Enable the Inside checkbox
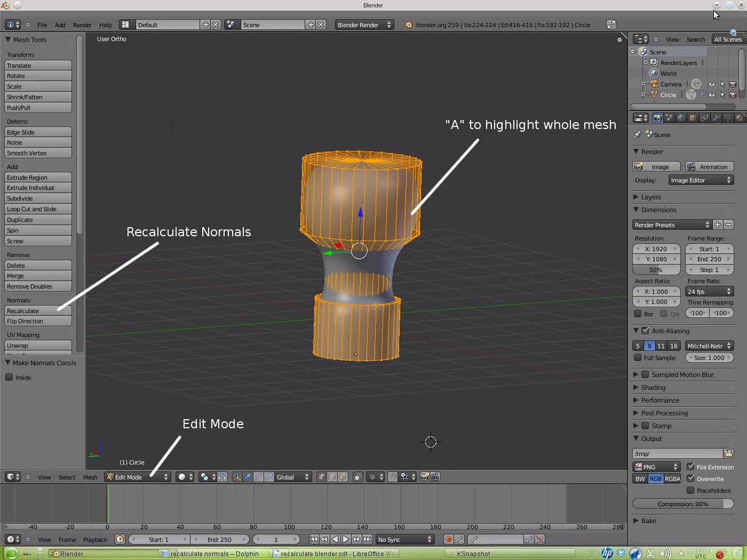The width and height of the screenshot is (747, 560). click(x=9, y=377)
